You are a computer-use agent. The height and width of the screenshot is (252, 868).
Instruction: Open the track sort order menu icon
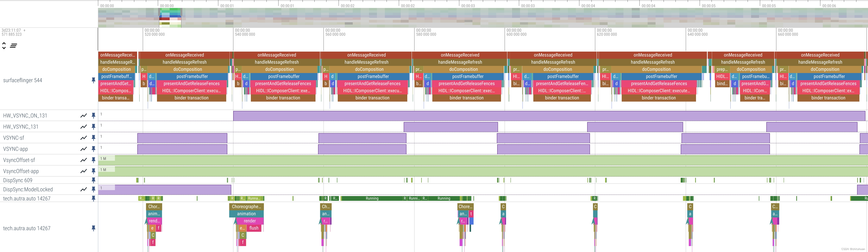click(13, 46)
